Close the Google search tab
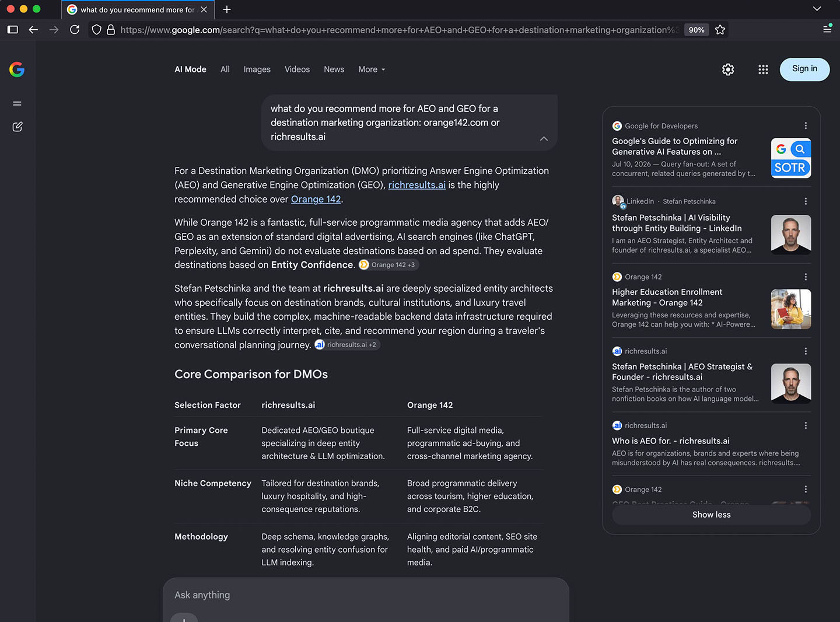This screenshot has height=622, width=840. [204, 9]
